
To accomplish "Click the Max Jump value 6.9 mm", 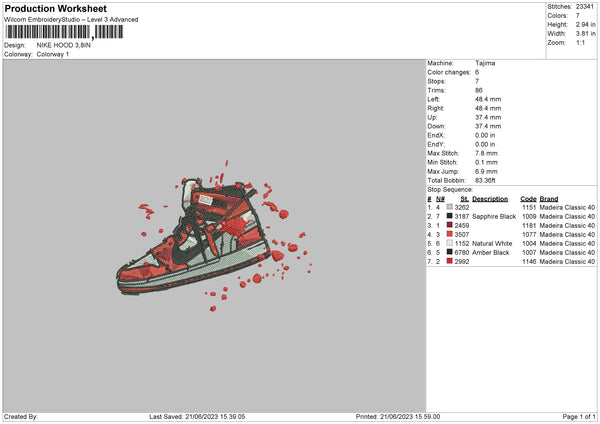I will tap(486, 171).
